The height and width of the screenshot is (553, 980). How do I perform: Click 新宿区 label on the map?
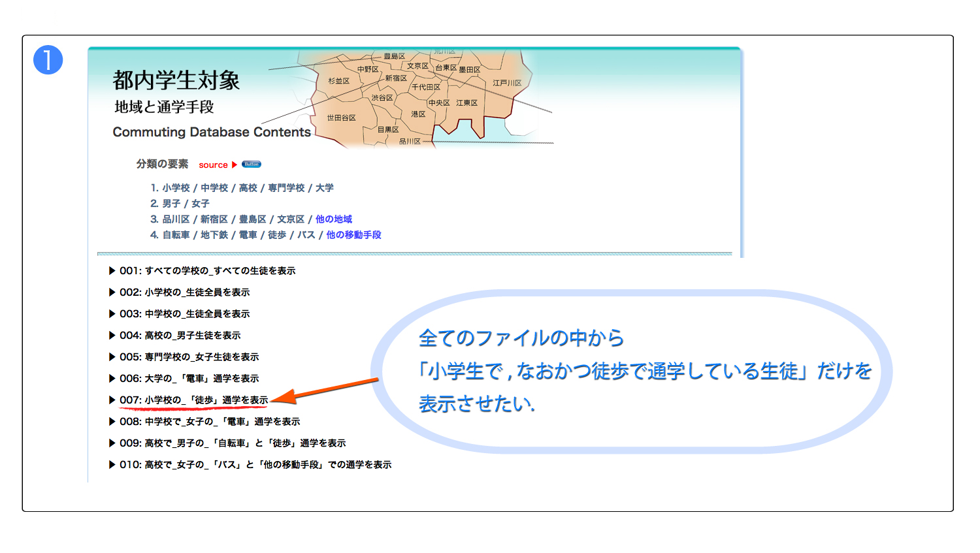point(396,78)
